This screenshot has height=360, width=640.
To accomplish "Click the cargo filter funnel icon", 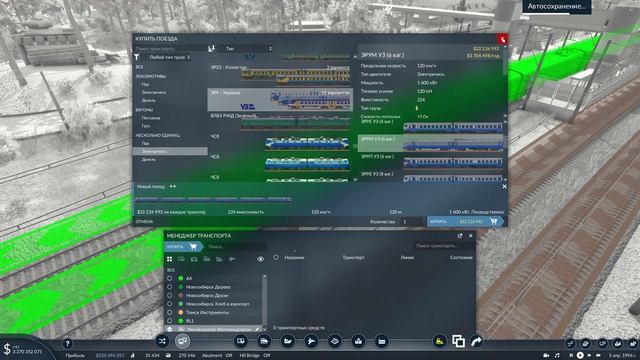I will click(x=137, y=57).
